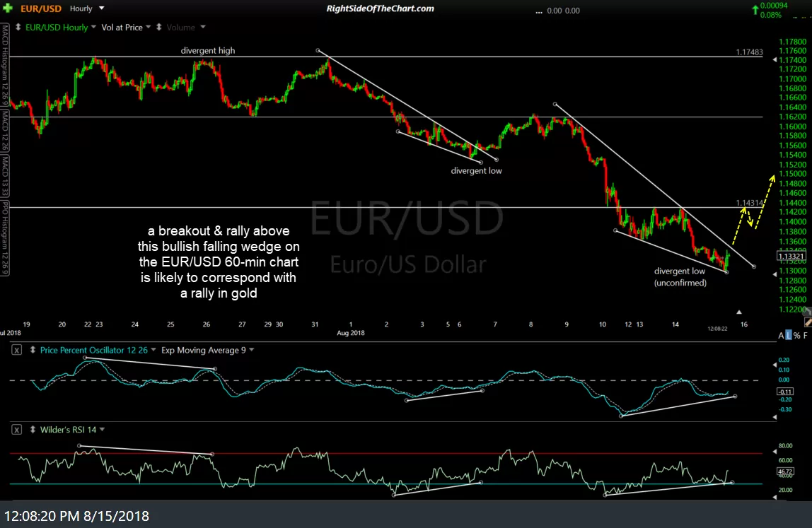Open Exp Moving Average 9 dropdown
812x528 pixels.
[x=252, y=350]
